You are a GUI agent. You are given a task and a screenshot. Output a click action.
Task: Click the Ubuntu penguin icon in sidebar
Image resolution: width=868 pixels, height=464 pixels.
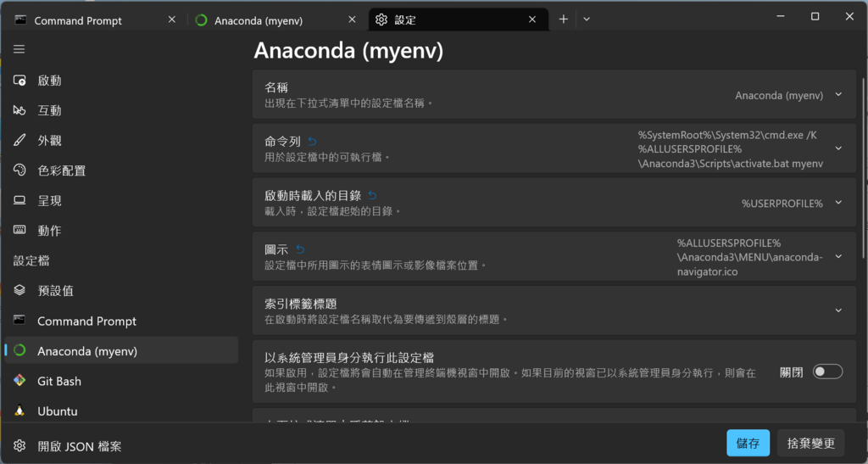click(19, 411)
